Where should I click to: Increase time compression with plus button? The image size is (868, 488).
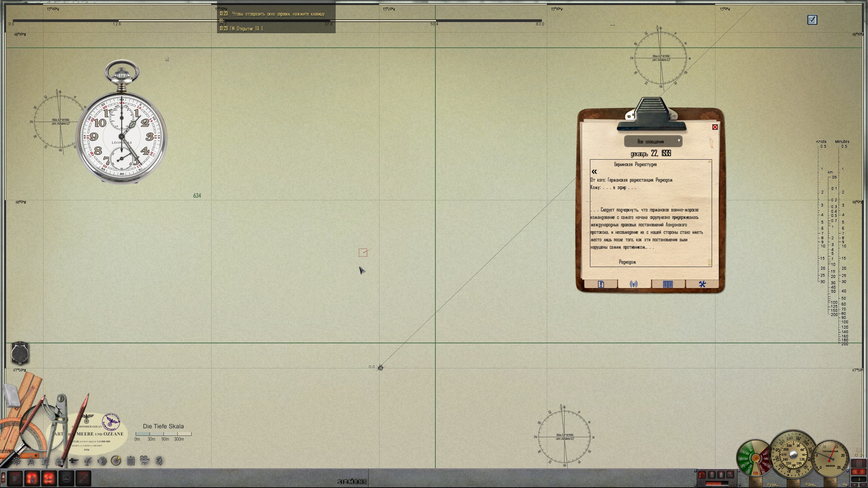(854, 485)
